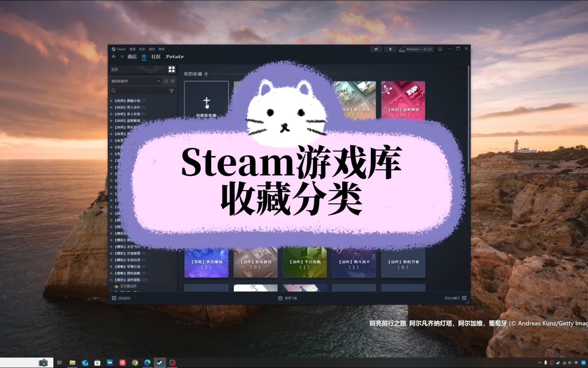The image size is (588, 368).
Task: Open 【冒险】类恶魔城 collection card
Action: tap(206, 263)
